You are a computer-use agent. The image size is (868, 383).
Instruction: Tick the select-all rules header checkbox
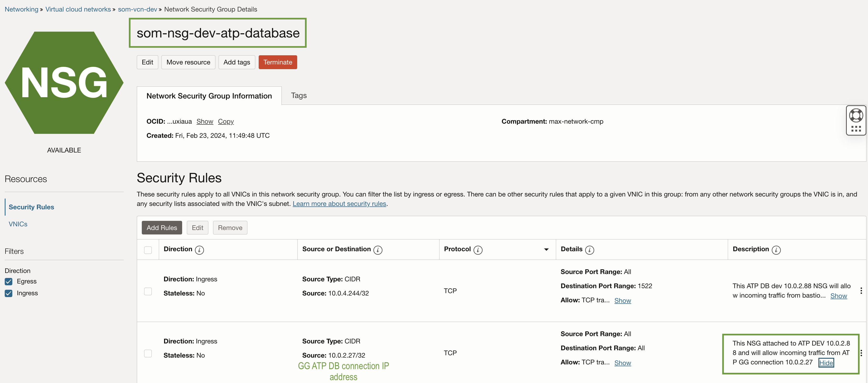pos(148,250)
